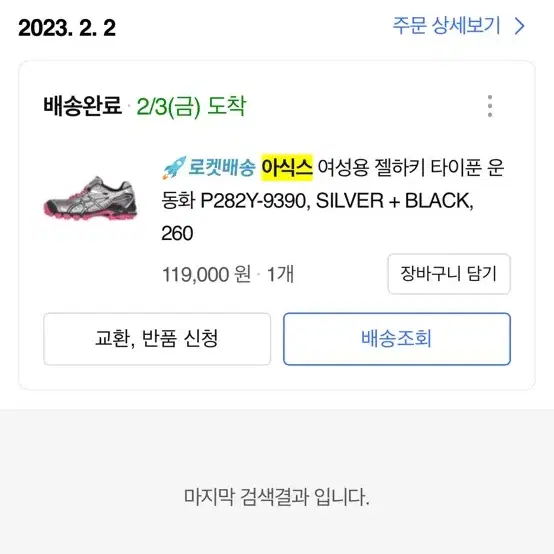The height and width of the screenshot is (554, 554).
Task: Click the 로켓배송 badge label
Action: click(221, 167)
